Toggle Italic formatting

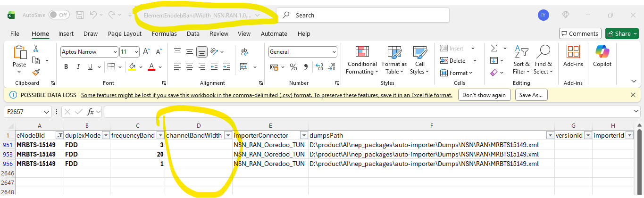[x=78, y=67]
